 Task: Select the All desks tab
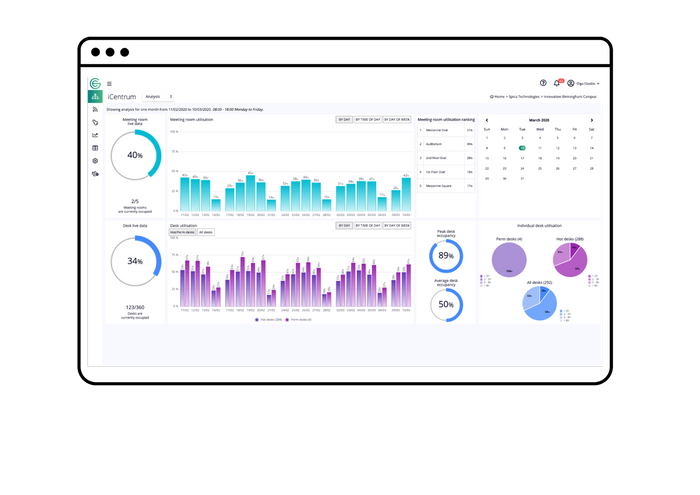(205, 232)
